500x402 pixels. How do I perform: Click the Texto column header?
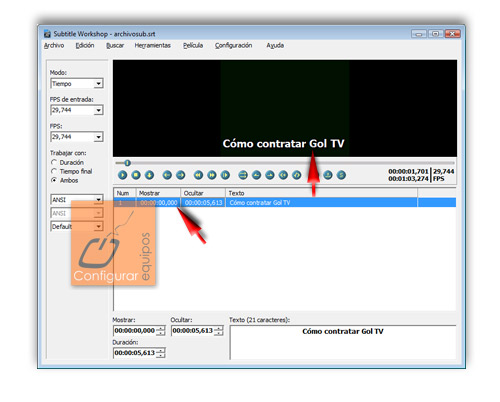pyautogui.click(x=322, y=193)
